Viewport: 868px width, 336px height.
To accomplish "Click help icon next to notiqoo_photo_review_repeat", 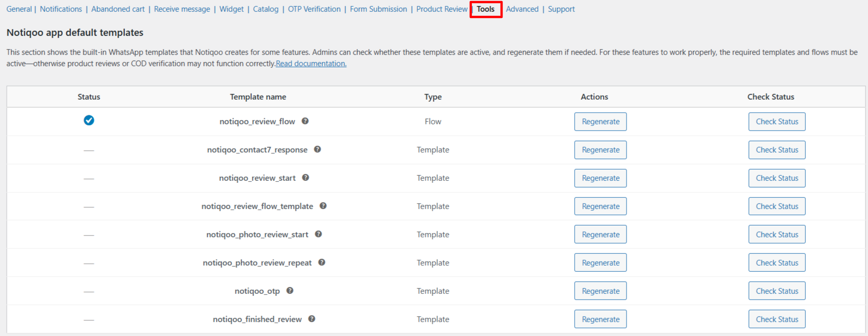I will 322,263.
